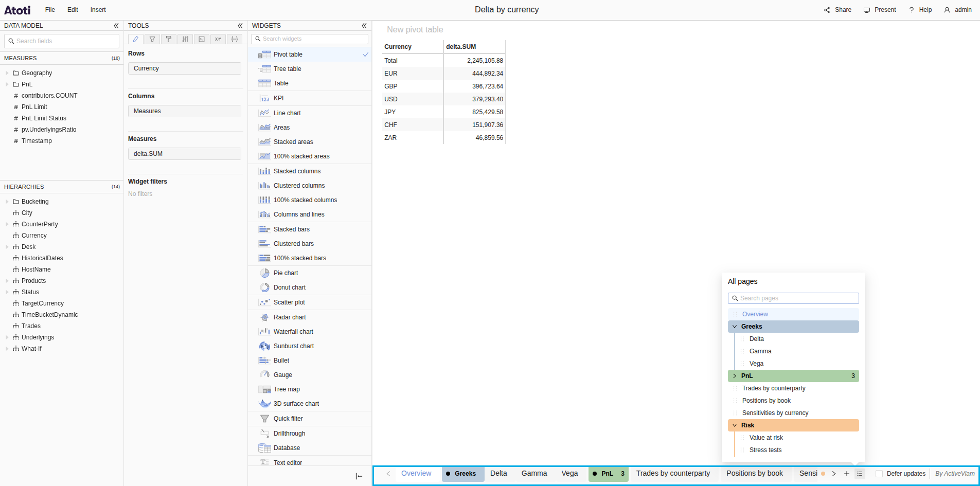
Task: Open the widget filters tool tab
Action: pos(152,39)
